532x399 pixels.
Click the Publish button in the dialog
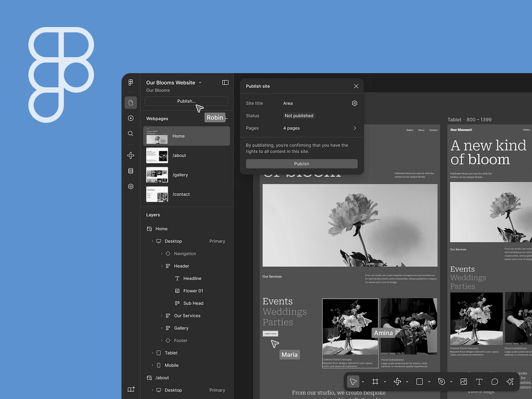[301, 164]
